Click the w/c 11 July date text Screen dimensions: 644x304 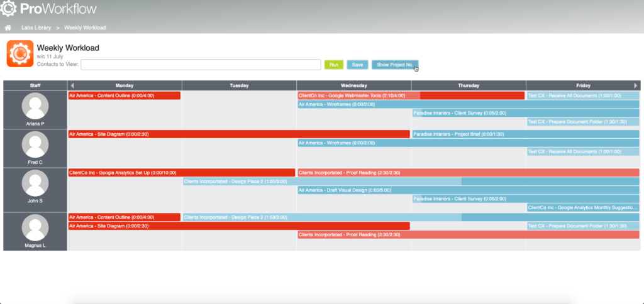(x=50, y=57)
